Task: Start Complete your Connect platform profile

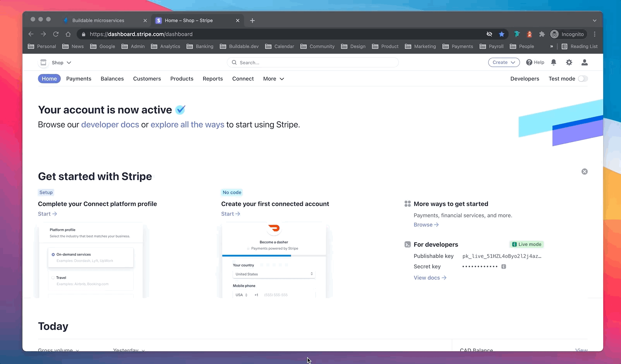Action: click(x=47, y=214)
